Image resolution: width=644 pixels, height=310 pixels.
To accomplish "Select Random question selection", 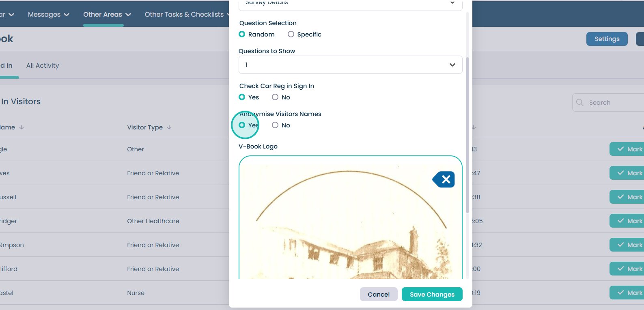I will (242, 34).
